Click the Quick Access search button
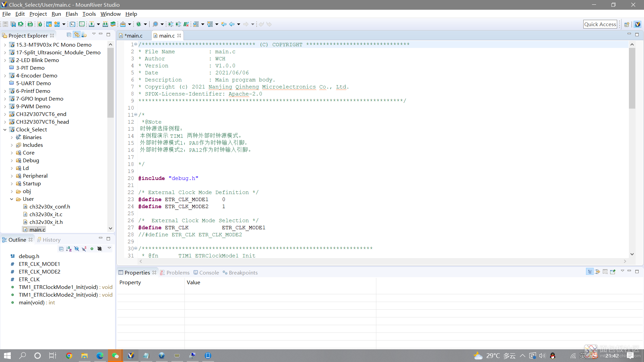Viewport: 644px width, 362px height. pyautogui.click(x=600, y=24)
